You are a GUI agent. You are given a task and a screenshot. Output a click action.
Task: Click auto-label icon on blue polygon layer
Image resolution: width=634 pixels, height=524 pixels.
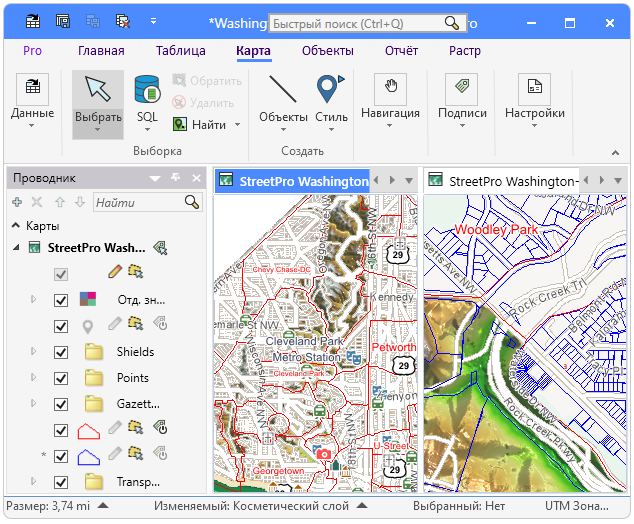pos(160,453)
